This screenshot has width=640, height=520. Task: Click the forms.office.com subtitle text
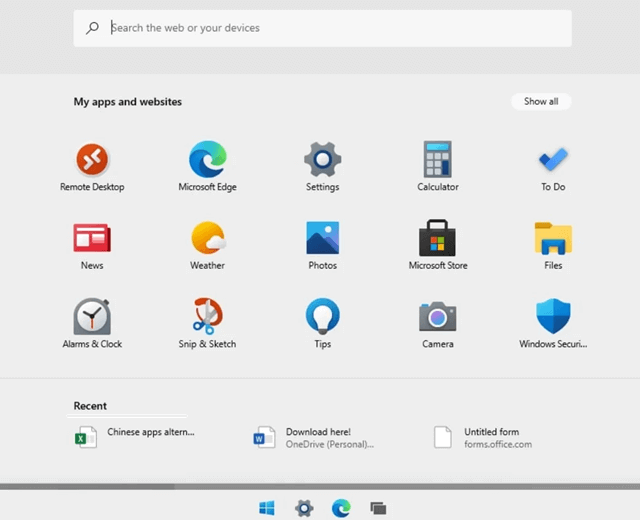[498, 444]
